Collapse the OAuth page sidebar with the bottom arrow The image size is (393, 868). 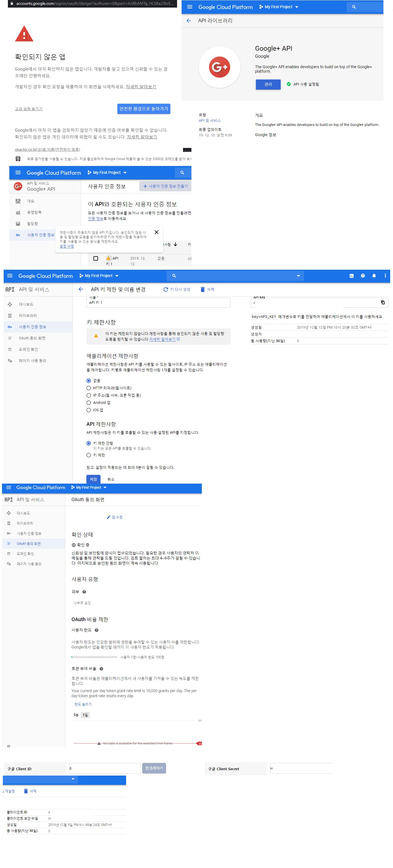9,746
